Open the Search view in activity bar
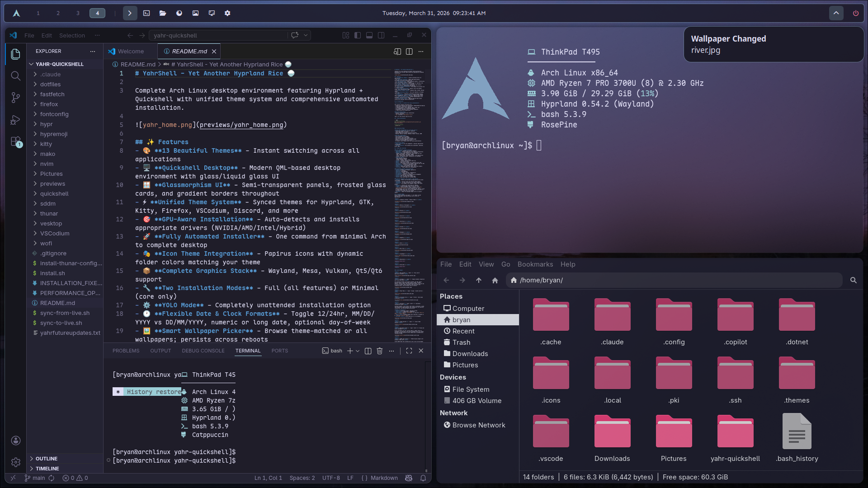 coord(15,75)
